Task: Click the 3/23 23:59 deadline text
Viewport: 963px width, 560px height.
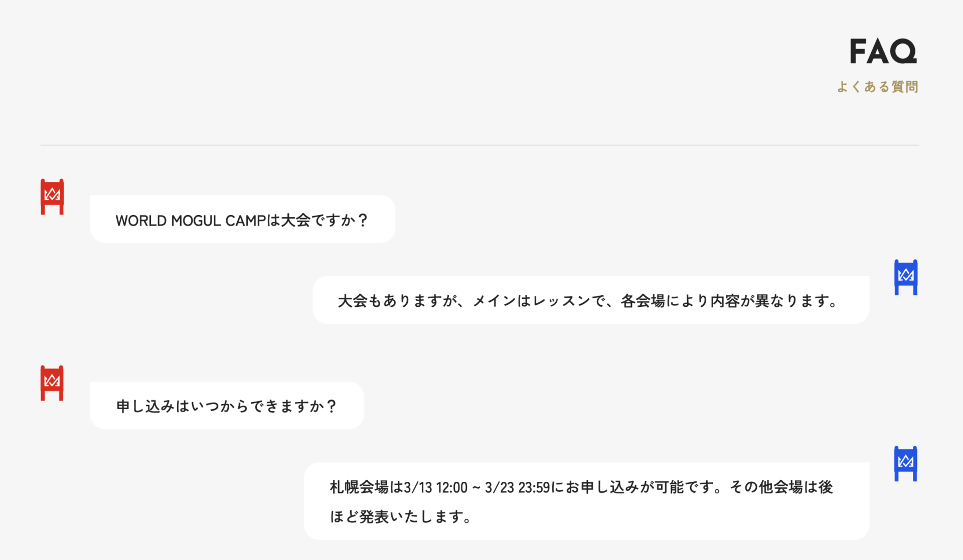Action: 517,487
